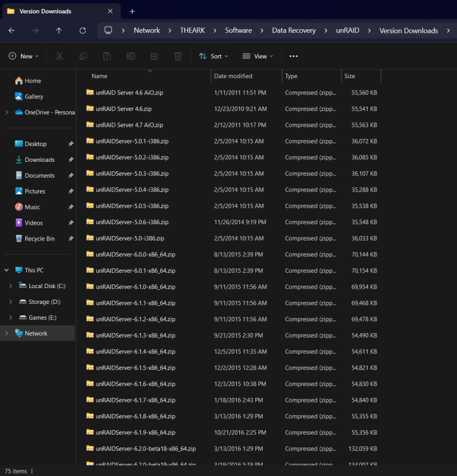Expand the Network tree node
Image resolution: width=457 pixels, height=476 pixels.
click(x=7, y=333)
